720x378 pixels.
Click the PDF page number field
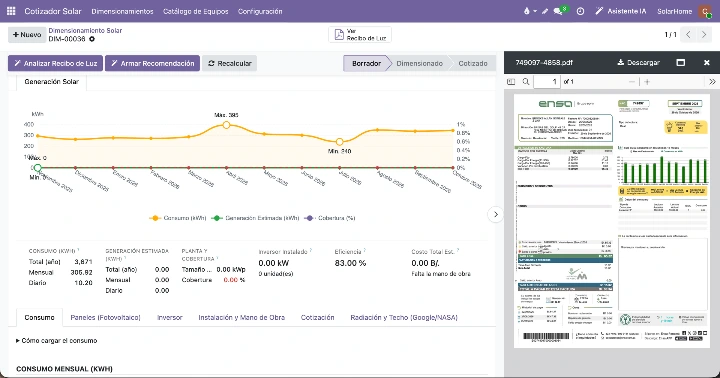(547, 82)
